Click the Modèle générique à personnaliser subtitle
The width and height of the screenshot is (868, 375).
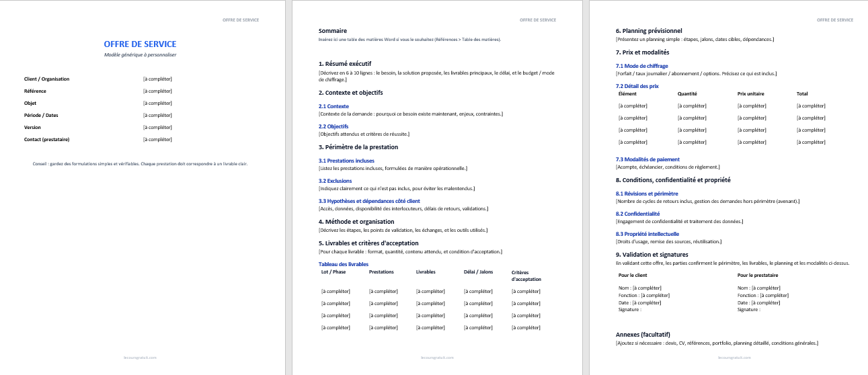point(140,54)
